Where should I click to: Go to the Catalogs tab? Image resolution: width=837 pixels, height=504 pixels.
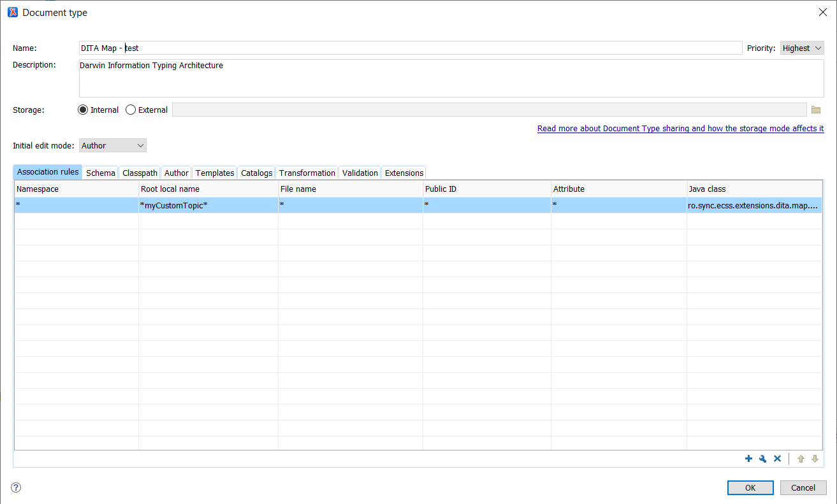click(257, 173)
